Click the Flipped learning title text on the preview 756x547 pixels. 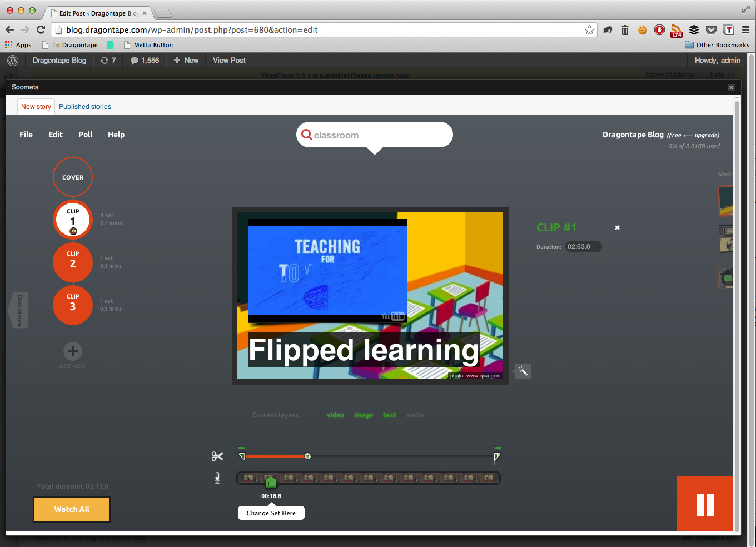[364, 350]
